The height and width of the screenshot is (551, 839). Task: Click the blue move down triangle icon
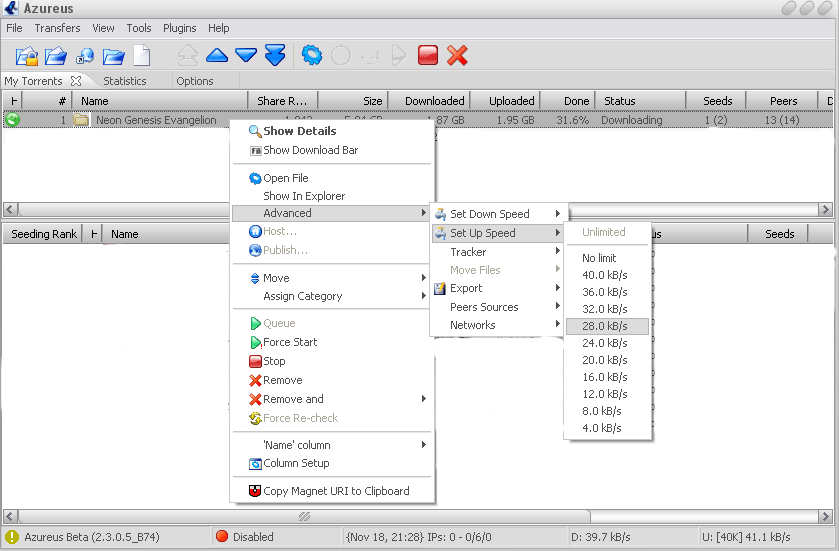(x=246, y=55)
